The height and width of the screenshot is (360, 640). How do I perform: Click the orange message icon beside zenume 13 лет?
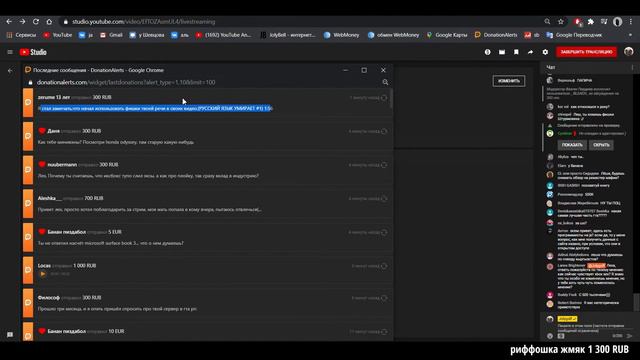point(28,102)
